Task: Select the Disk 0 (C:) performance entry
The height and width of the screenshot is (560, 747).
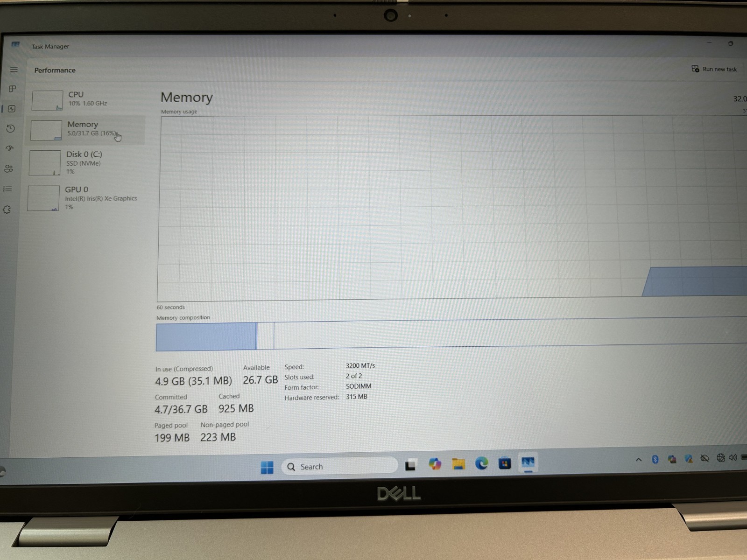Action: pyautogui.click(x=85, y=162)
